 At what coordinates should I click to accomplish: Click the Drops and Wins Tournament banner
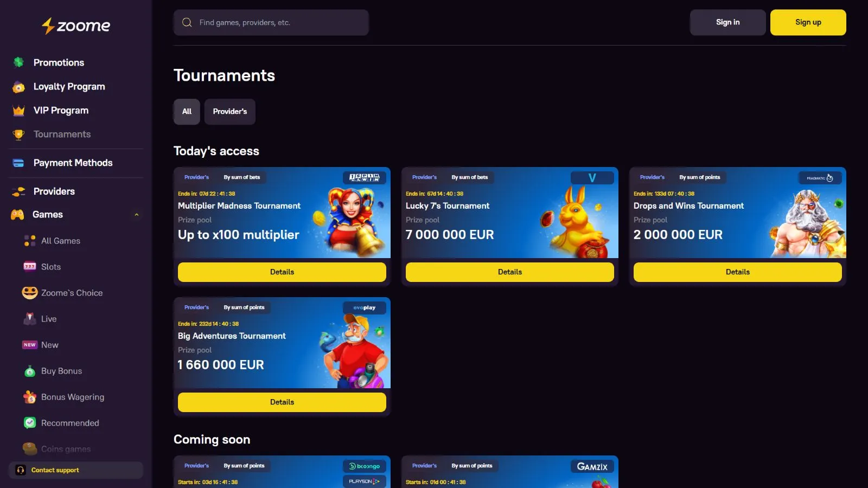738,213
